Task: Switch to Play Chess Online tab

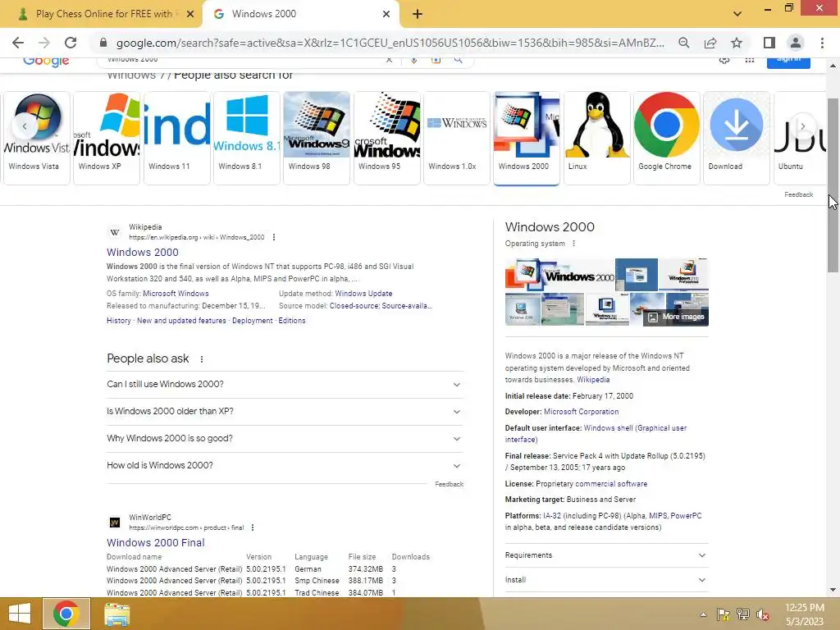Action: click(102, 14)
